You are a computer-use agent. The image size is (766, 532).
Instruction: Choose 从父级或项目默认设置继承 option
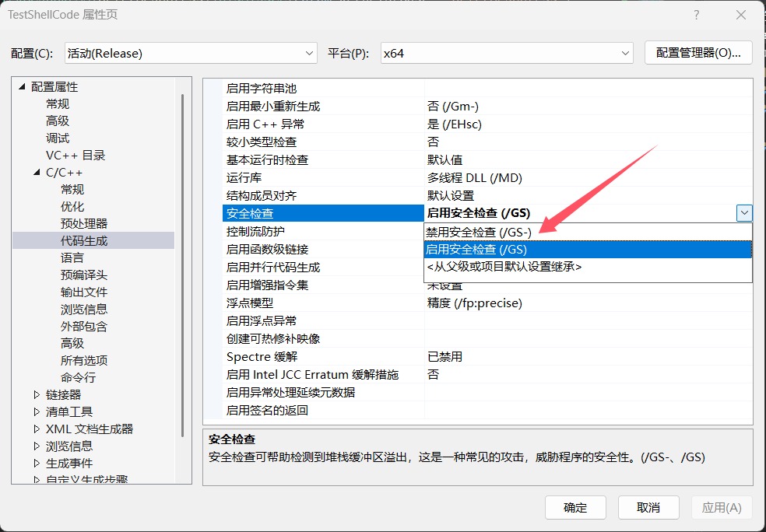pyautogui.click(x=504, y=267)
